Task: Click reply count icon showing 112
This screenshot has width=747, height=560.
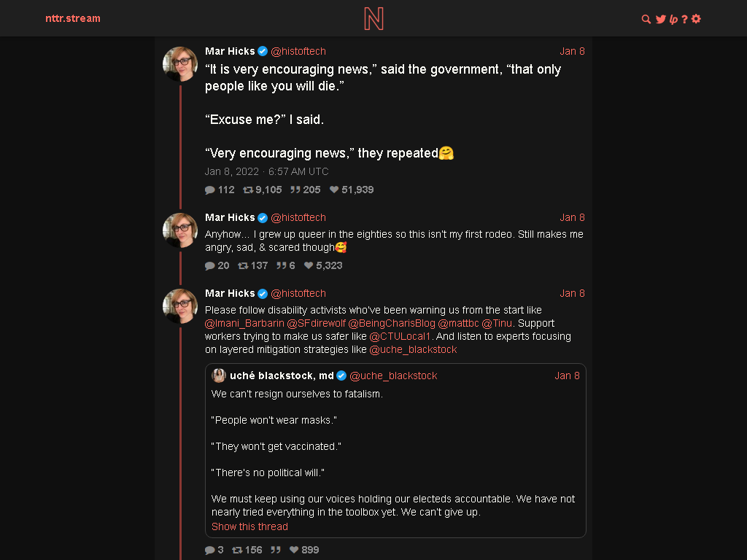Action: click(x=209, y=190)
